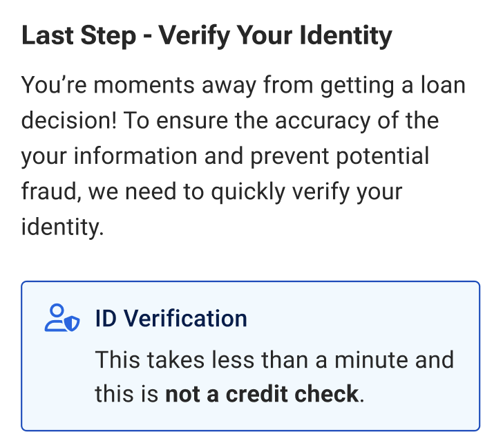Click the ID Verification person-shield icon
503x448 pixels.
[x=62, y=319]
